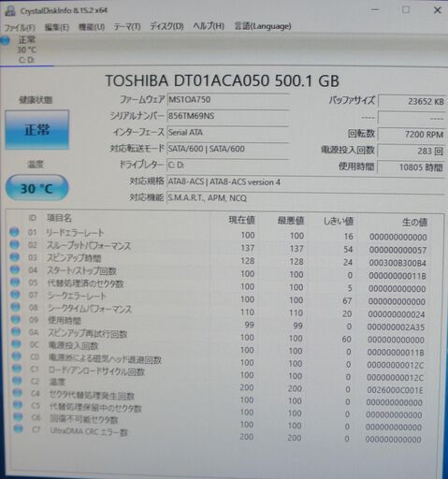Select the 代替処理済のセクタ数 attribute name
The height and width of the screenshot is (479, 448).
86,283
